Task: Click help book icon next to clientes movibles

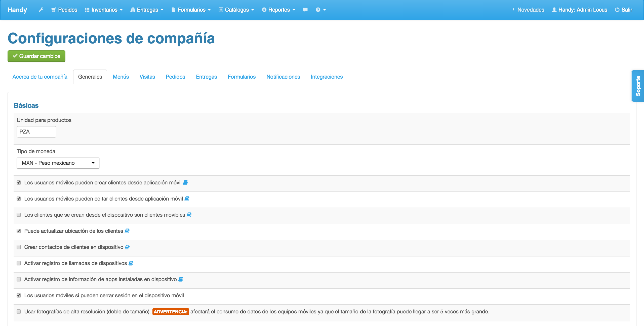Action: pos(189,215)
